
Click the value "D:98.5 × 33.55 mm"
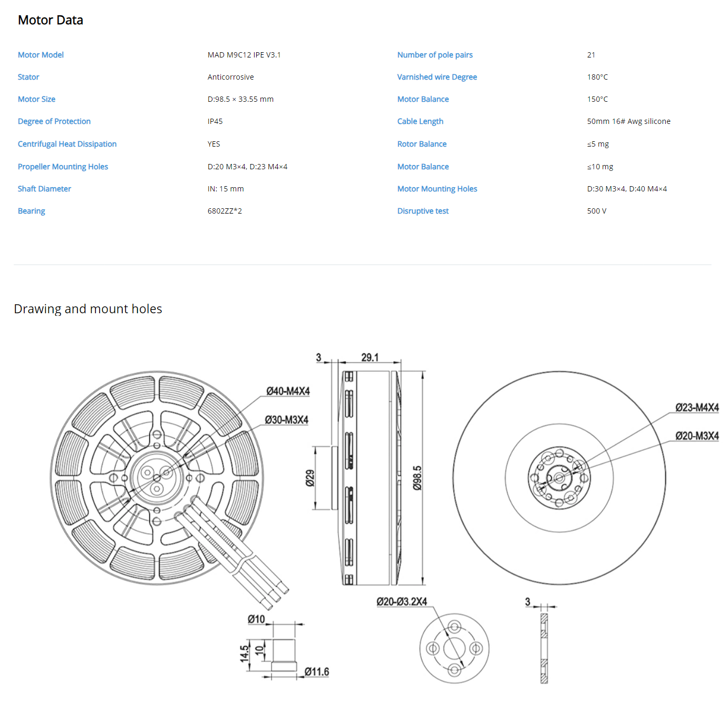point(240,99)
